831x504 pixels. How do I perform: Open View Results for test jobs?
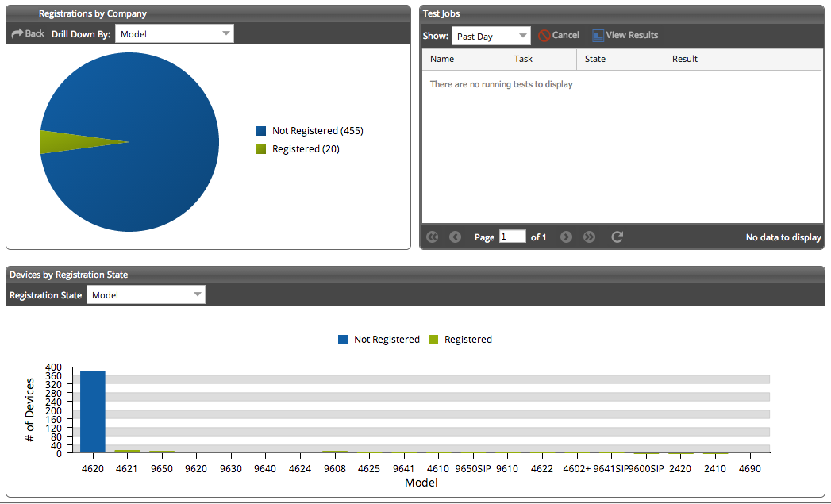pos(625,36)
